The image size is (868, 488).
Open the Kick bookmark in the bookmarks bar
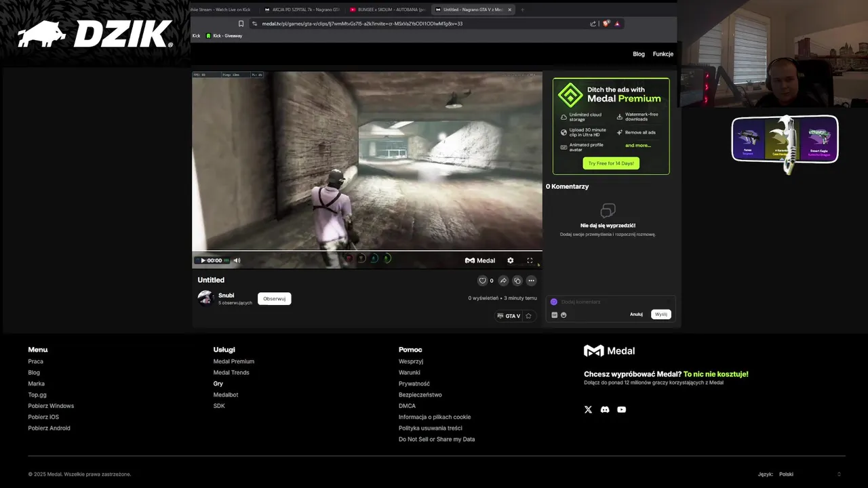[x=196, y=36]
